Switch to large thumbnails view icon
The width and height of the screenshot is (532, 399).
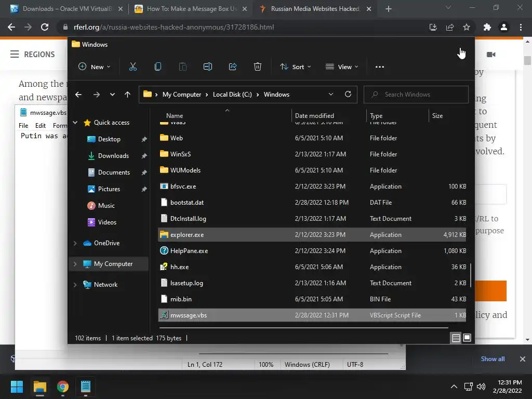467,338
